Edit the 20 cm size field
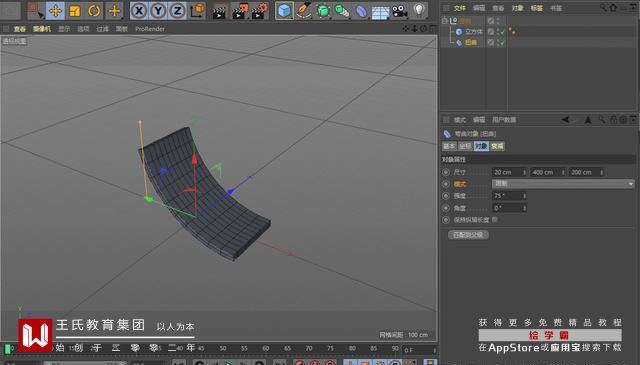This screenshot has width=640, height=365. click(509, 172)
